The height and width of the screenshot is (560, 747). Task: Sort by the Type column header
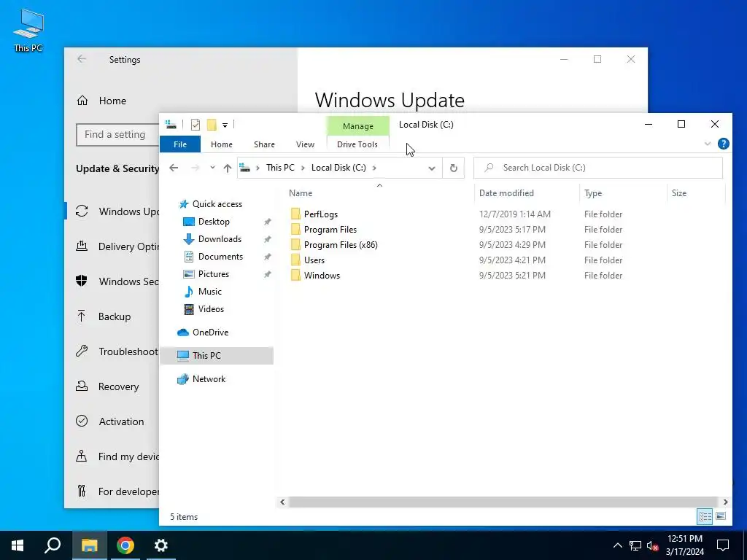(x=593, y=192)
